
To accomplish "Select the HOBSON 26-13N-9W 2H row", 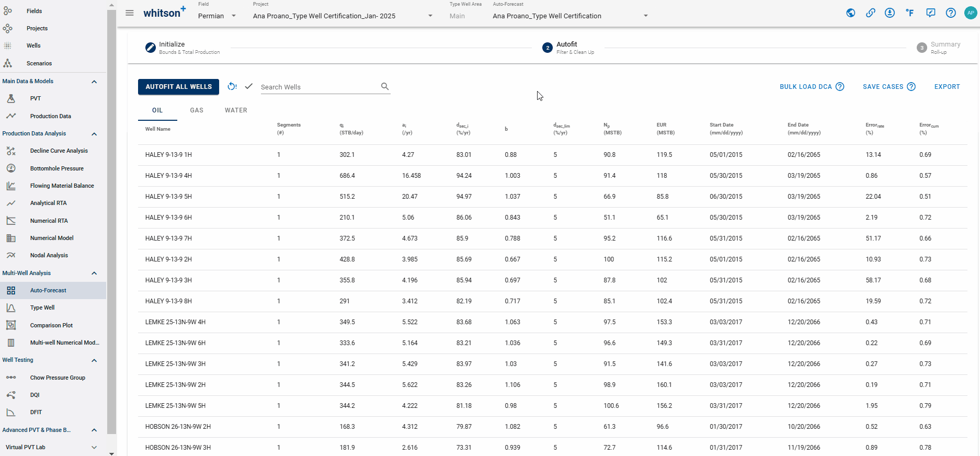I will (552, 427).
